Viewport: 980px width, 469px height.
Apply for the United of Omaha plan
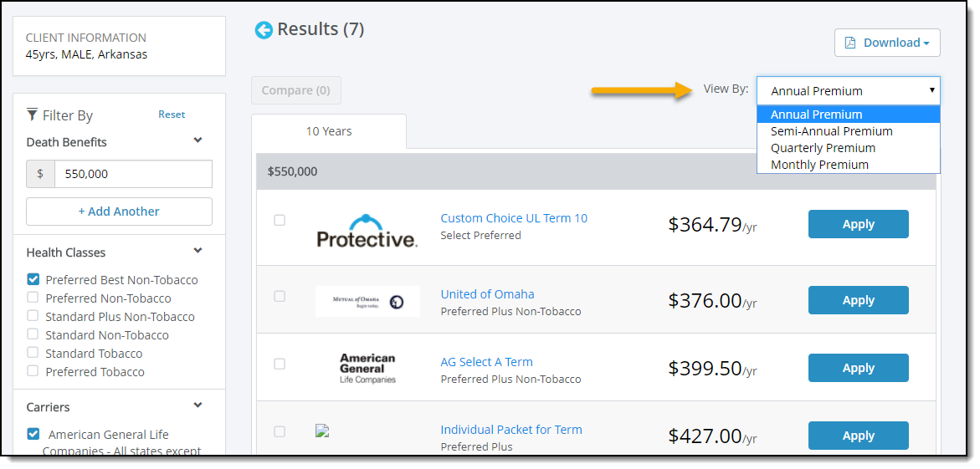858,300
